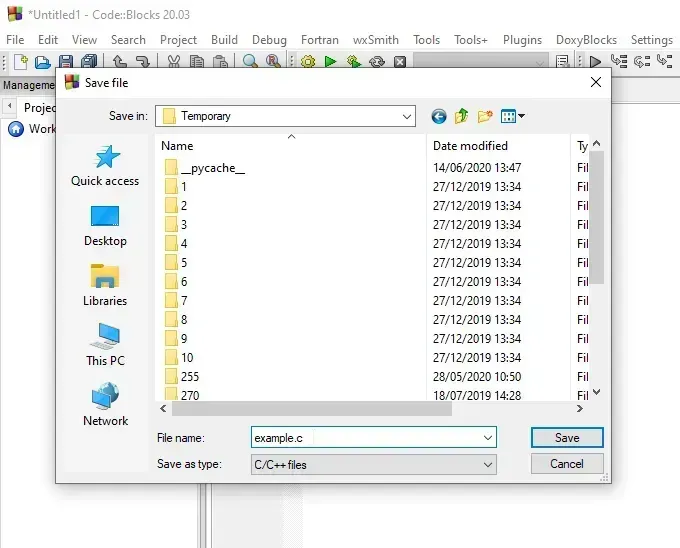
Task: Click the vertical scrollbar down arrow
Action: [596, 392]
